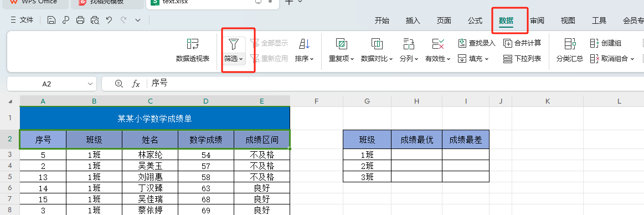
Task: Open the Name Box dropdown arrow
Action: (90, 84)
